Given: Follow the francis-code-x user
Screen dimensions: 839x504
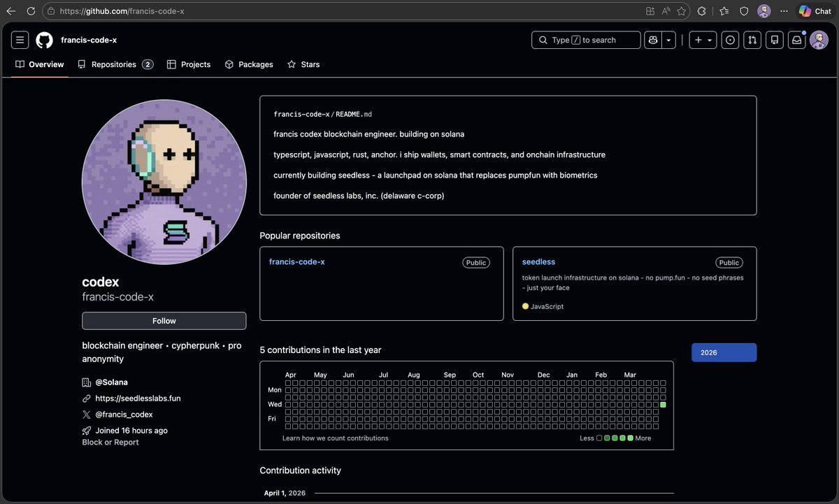Looking at the screenshot, I should (164, 321).
